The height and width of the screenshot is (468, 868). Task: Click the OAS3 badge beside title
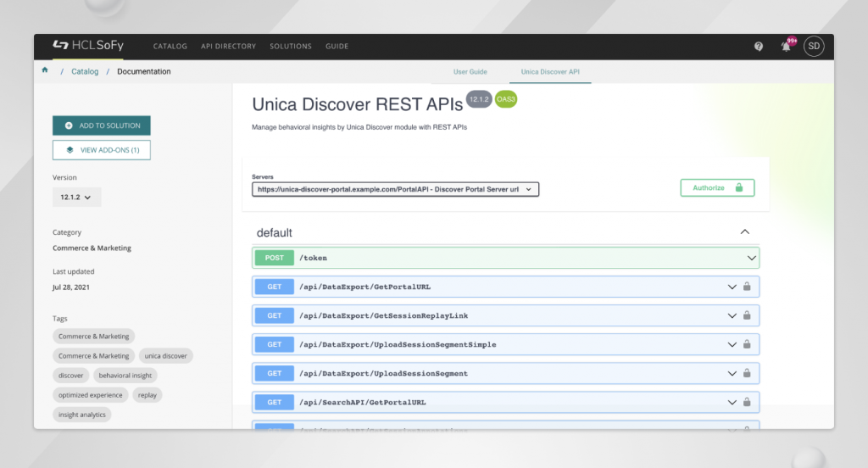tap(505, 99)
